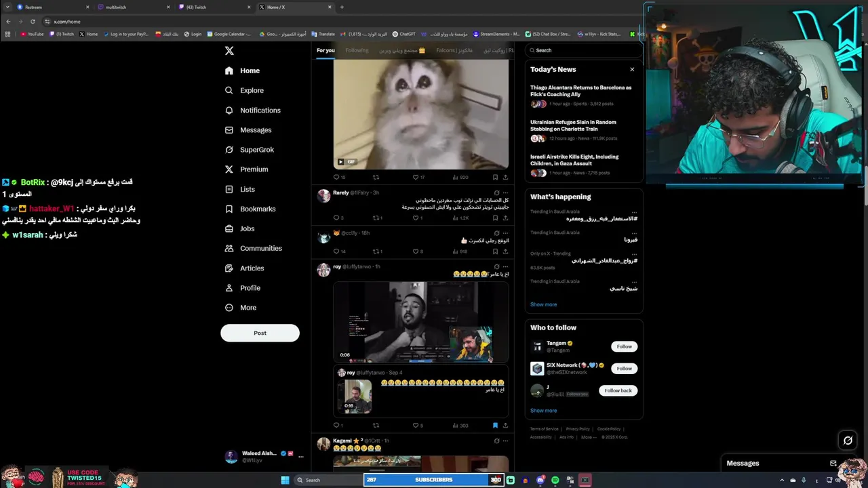Share roy's post

[505, 425]
